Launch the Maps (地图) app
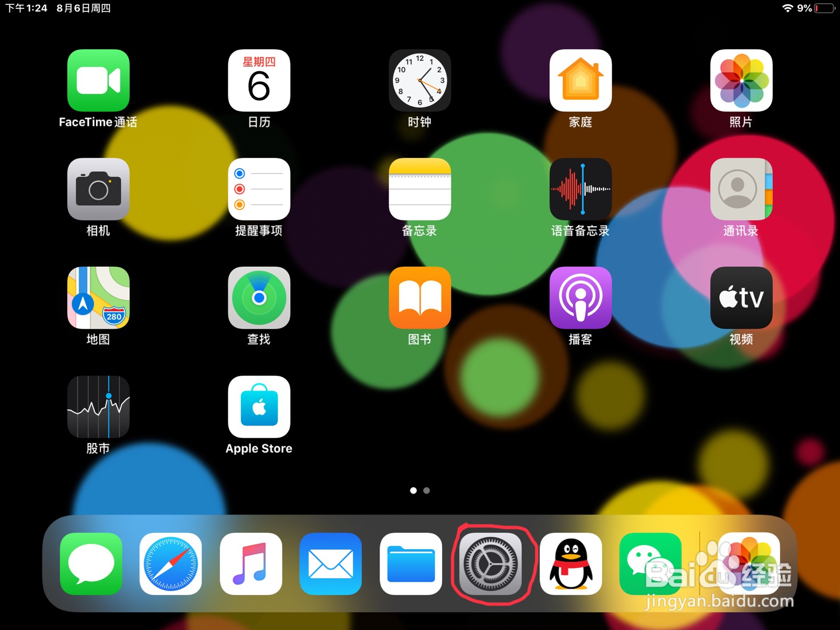 (x=98, y=298)
